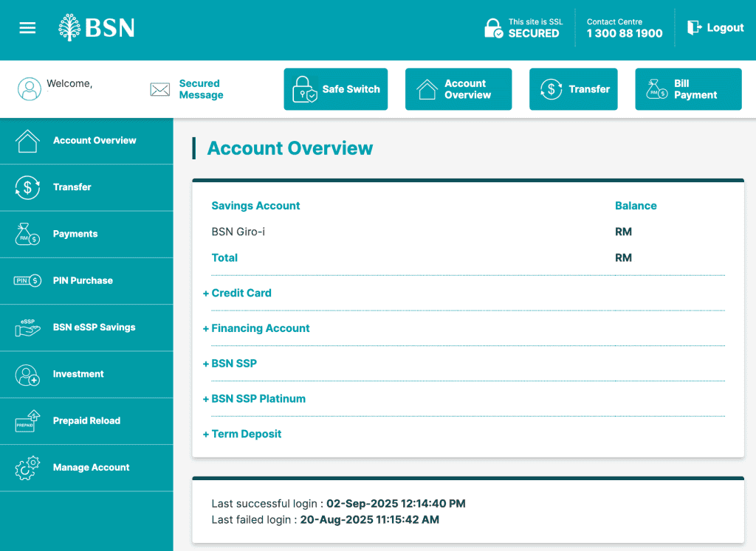
Task: Open Prepaid Reload in the sidebar
Action: (87, 421)
